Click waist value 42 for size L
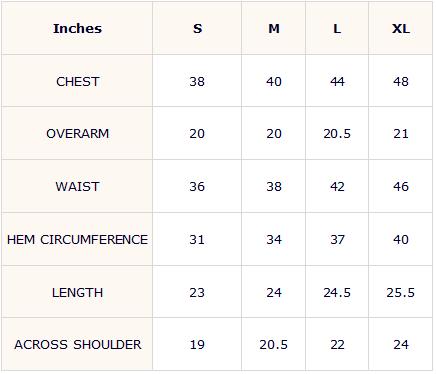Image resolution: width=436 pixels, height=374 pixels. [x=337, y=186]
